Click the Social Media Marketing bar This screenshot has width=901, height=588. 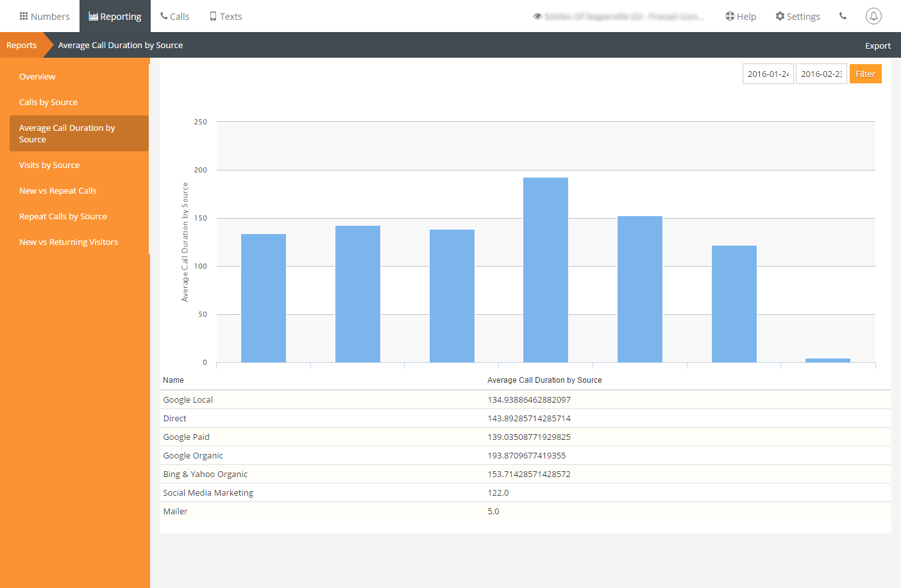[x=734, y=304]
